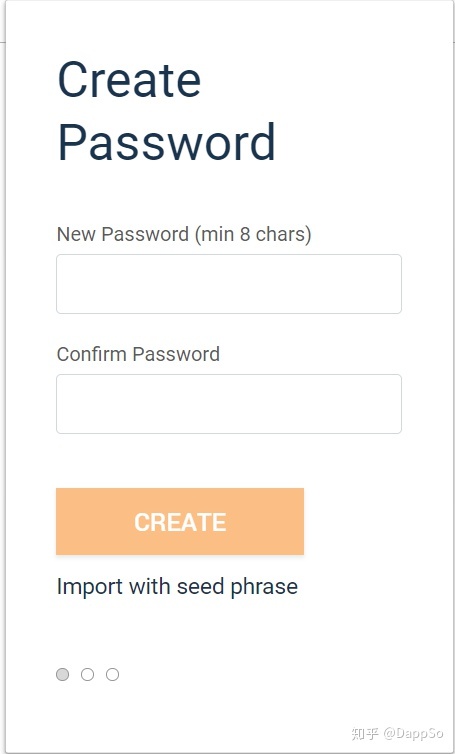Viewport: 455px width, 754px height.
Task: Click the 'New Password (min 8 chars)' label
Action: (184, 235)
